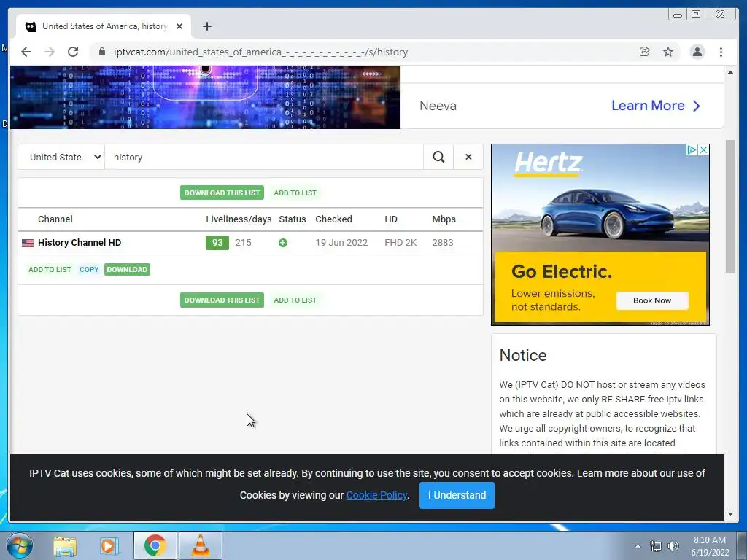The height and width of the screenshot is (560, 747).
Task: Click the Chrome icon in the taskbar
Action: click(x=155, y=545)
